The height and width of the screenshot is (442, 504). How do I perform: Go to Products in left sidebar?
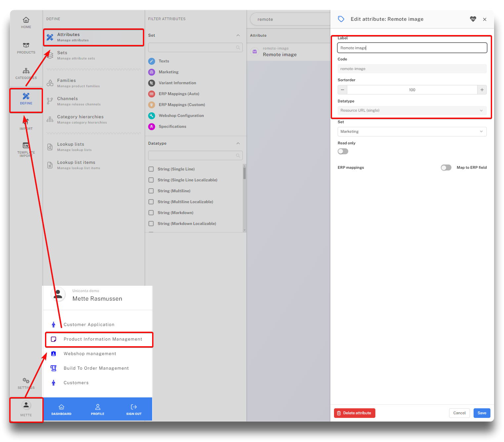(x=26, y=48)
